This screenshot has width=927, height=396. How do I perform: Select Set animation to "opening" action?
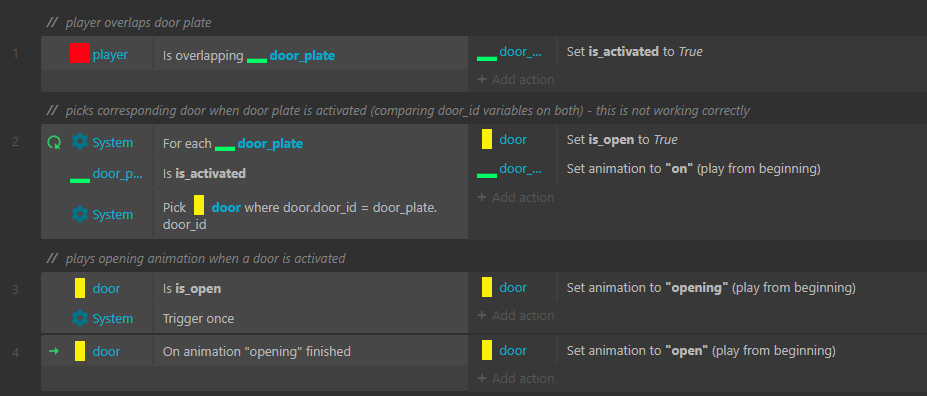point(711,288)
